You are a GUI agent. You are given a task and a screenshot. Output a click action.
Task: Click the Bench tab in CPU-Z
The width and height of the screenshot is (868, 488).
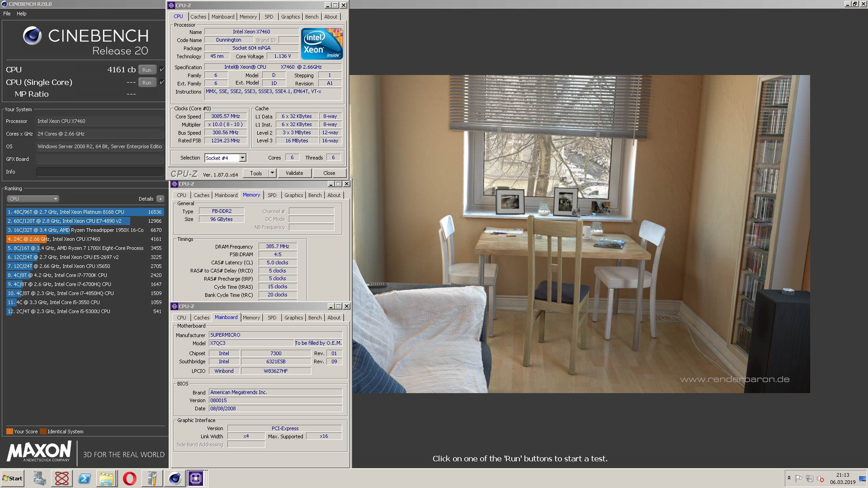[311, 17]
